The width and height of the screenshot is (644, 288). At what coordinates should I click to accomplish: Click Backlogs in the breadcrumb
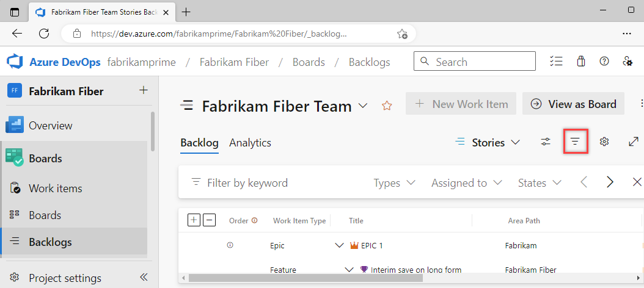click(x=369, y=62)
